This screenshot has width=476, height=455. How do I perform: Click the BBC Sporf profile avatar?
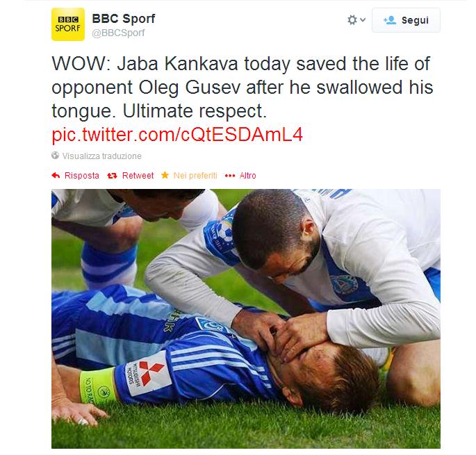tap(68, 24)
